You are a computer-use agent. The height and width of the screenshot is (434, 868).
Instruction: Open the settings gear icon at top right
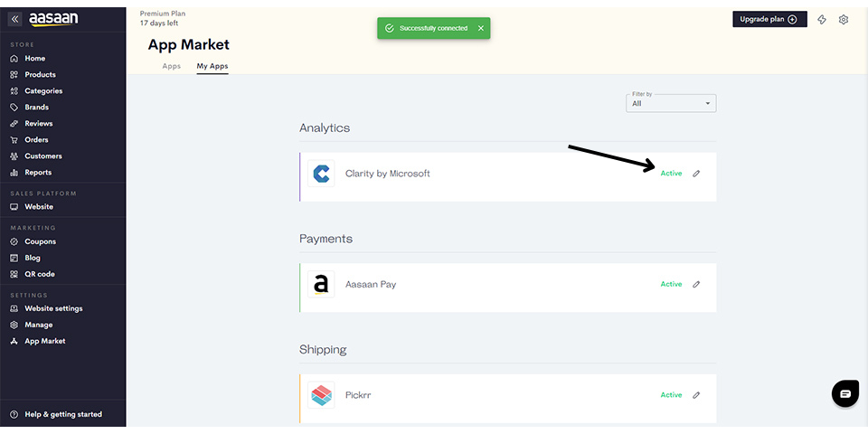[x=844, y=19]
